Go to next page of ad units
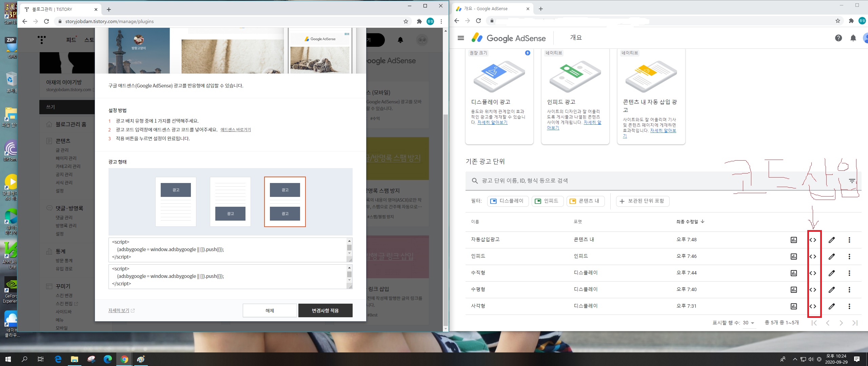The height and width of the screenshot is (366, 868). 841,323
